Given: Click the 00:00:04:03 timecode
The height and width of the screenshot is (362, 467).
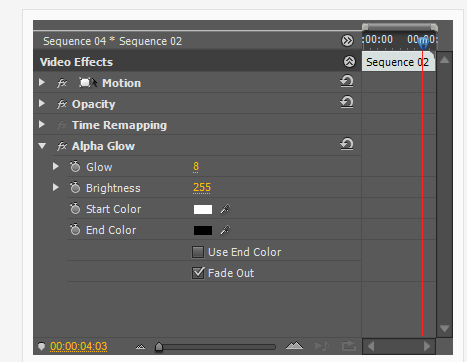Looking at the screenshot, I should tap(79, 347).
